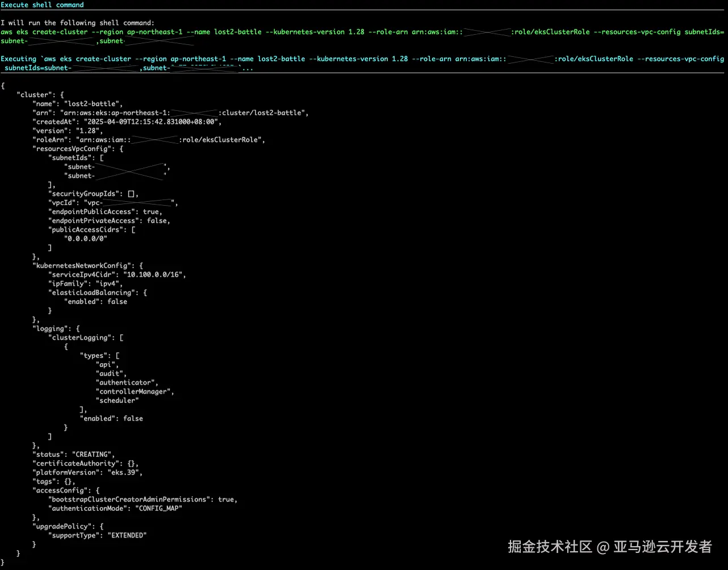The height and width of the screenshot is (570, 728).
Task: Click the "upgradePolicy": { line
Action: (68, 526)
